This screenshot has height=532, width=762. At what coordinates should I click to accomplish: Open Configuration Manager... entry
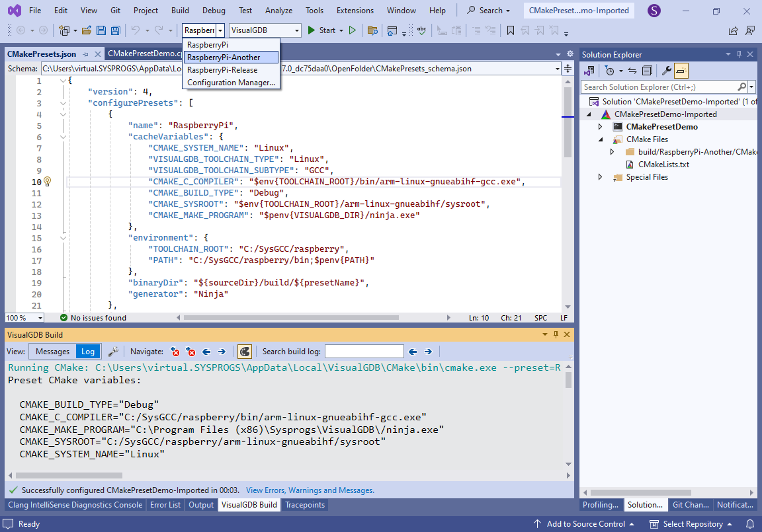coord(232,83)
